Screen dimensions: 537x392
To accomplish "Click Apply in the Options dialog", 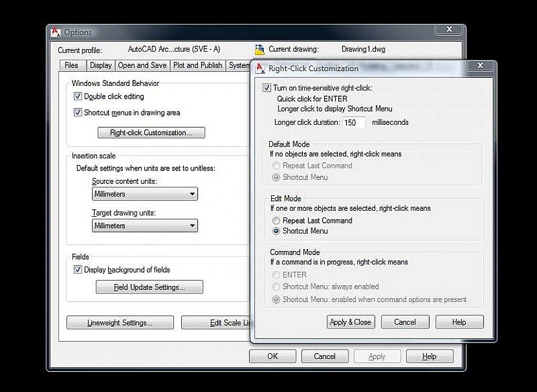I will [x=377, y=356].
